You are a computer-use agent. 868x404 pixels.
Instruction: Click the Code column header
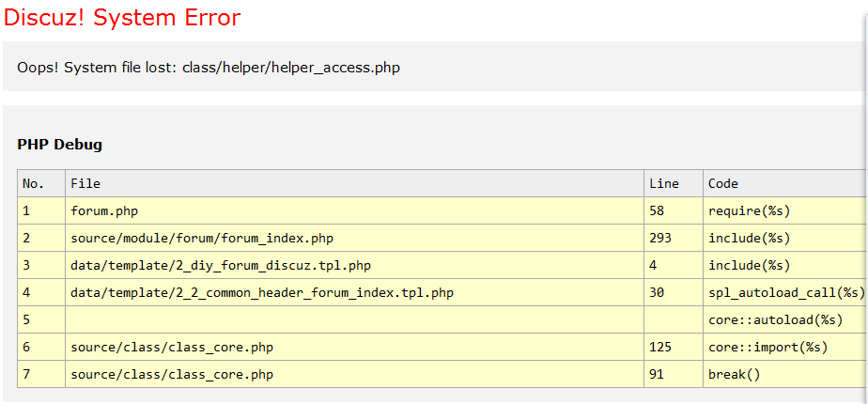[785, 183]
